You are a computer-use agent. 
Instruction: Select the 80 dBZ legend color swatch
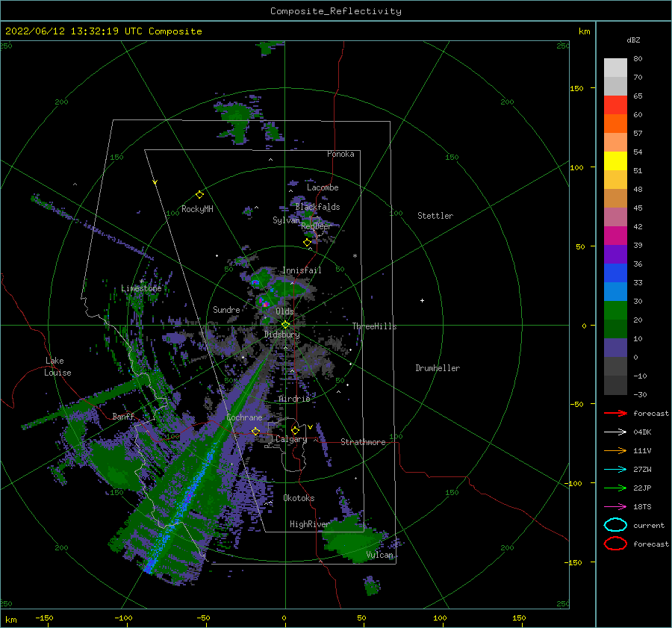(615, 68)
